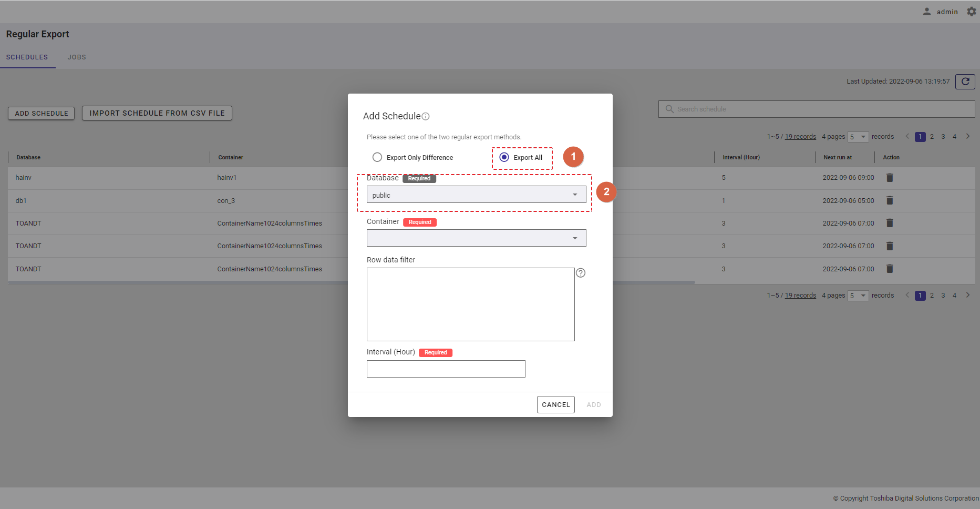The width and height of the screenshot is (980, 509).
Task: Go to previous page in bottom pagination
Action: (x=907, y=295)
